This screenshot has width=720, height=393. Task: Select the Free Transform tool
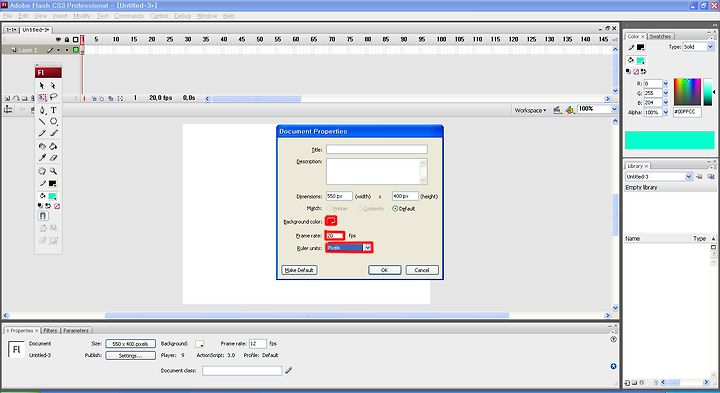[42, 97]
